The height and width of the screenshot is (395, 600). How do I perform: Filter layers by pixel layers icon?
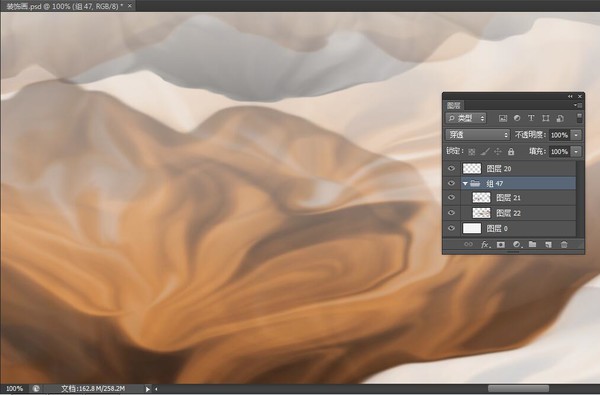(503, 118)
